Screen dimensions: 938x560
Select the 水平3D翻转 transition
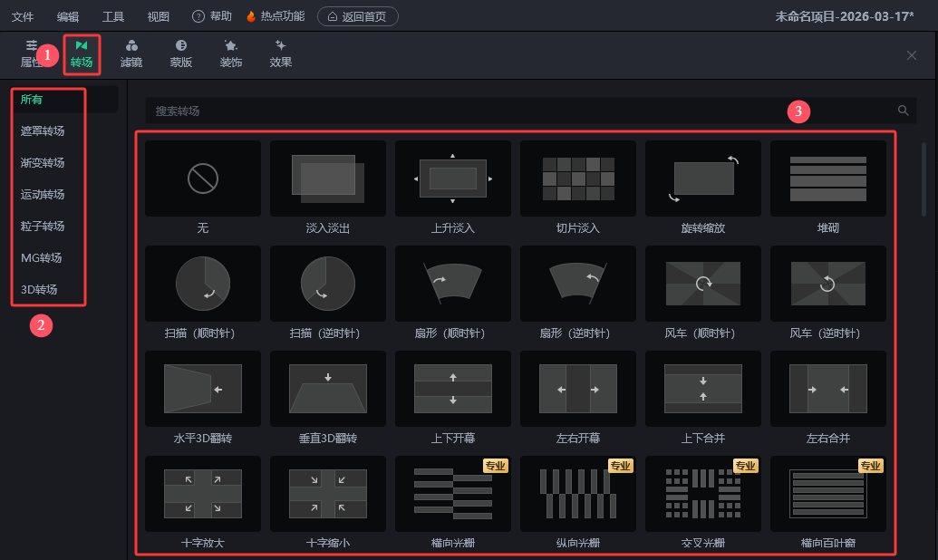coord(203,388)
